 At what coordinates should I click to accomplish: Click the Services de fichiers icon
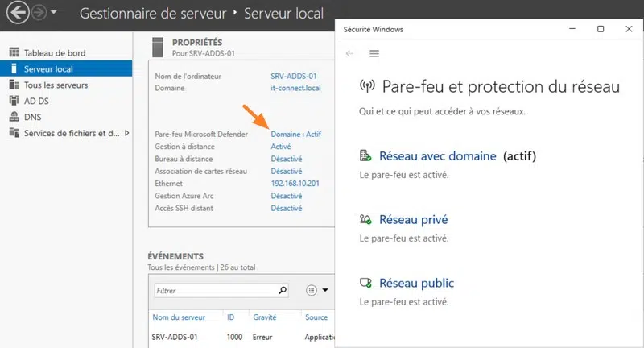coord(14,132)
